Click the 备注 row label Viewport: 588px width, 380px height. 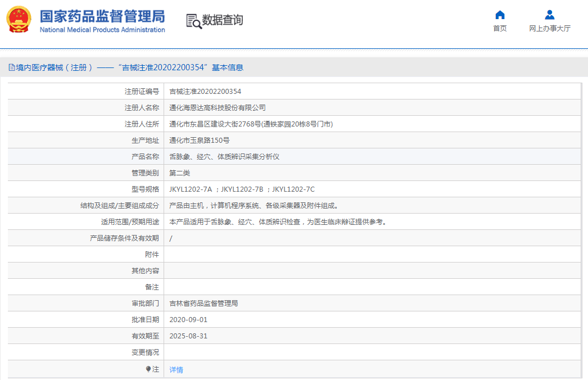click(152, 287)
